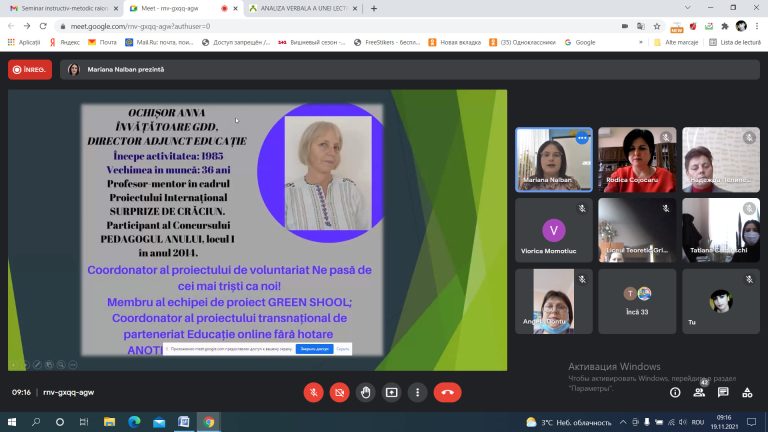768x432 pixels.
Task: Click the red leave call button
Action: [447, 392]
